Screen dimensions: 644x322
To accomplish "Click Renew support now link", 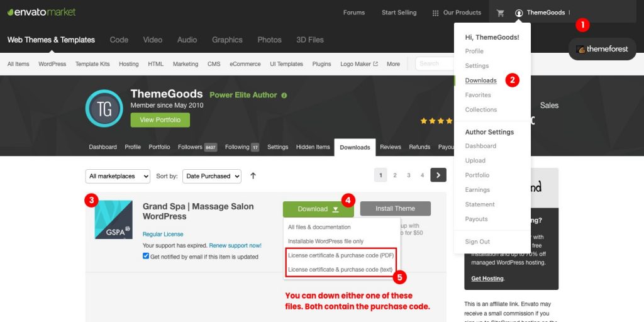I will click(x=235, y=246).
